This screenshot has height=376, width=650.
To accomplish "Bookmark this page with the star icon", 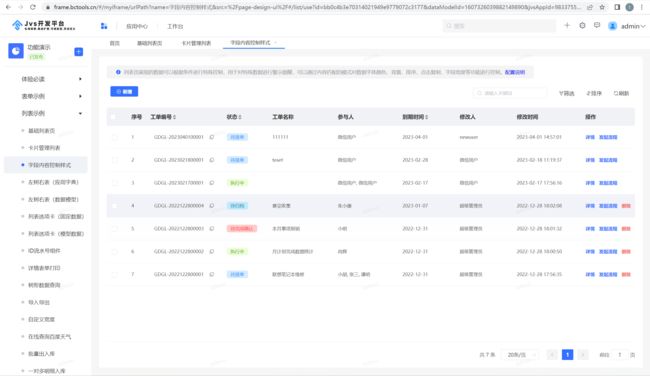I will tap(602, 7).
